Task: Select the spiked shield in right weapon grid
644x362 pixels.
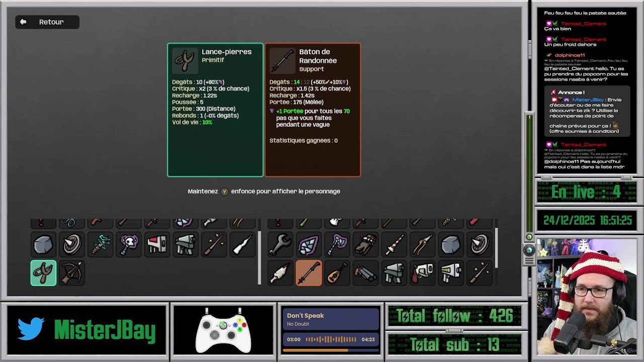Action: coord(479,244)
